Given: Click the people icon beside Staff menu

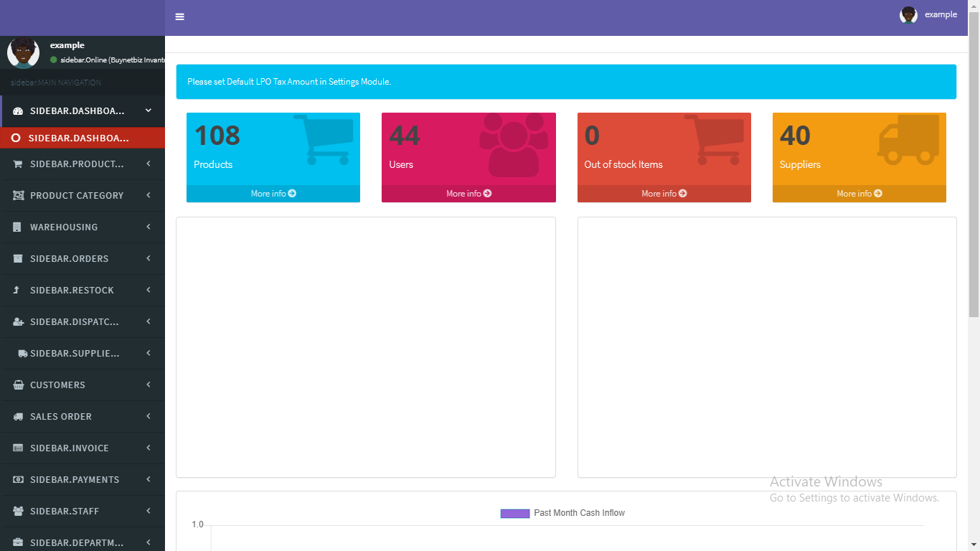Looking at the screenshot, I should pyautogui.click(x=18, y=512).
